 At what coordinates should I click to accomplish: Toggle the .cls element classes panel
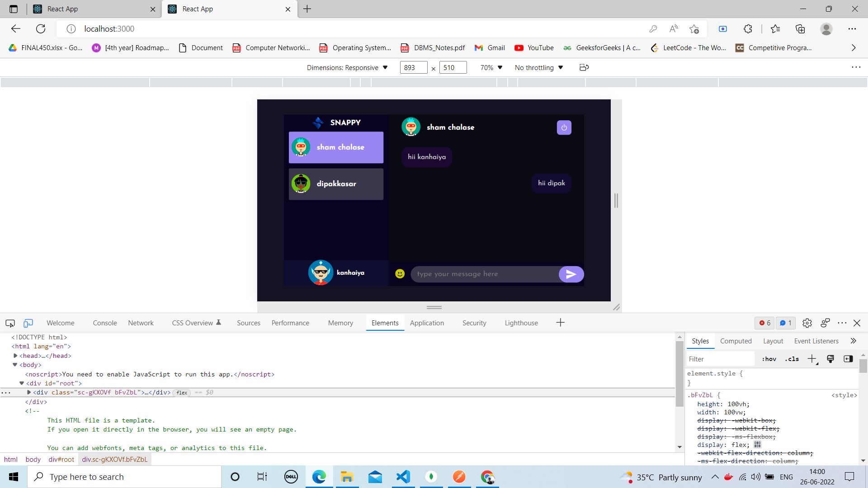click(x=792, y=359)
